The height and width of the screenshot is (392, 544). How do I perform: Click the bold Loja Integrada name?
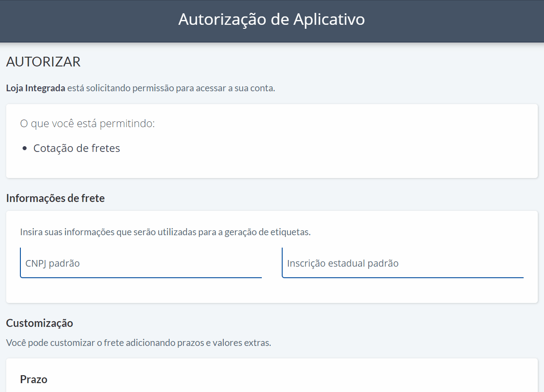click(35, 88)
